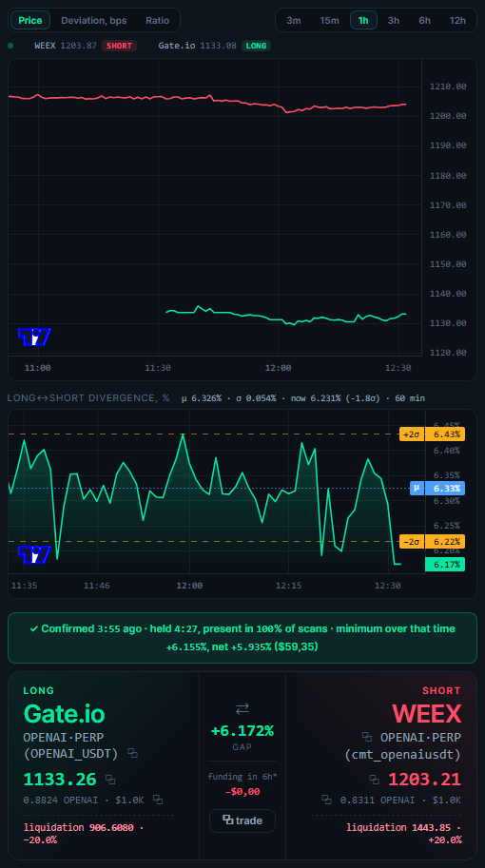This screenshot has height=868, width=485.
Task: Switch to the Deviation, bps tab
Action: (x=93, y=21)
